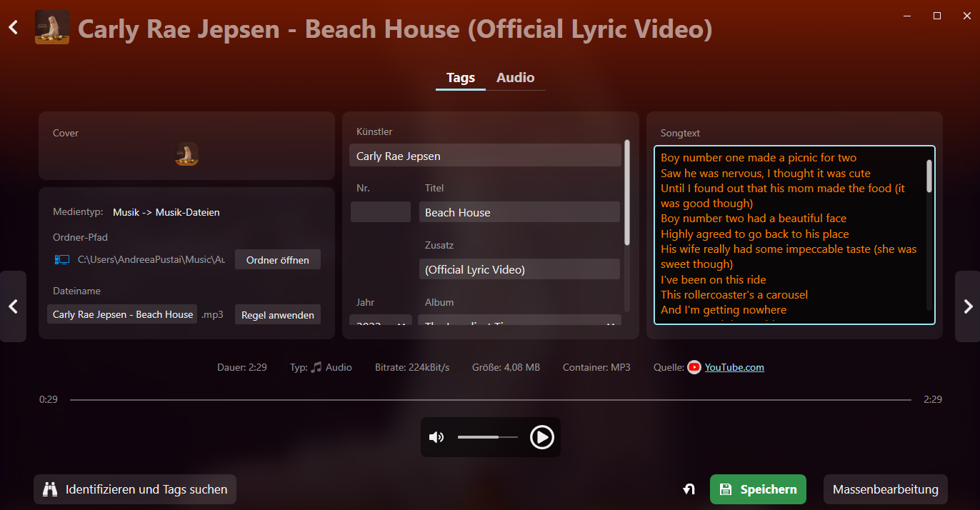
Task: Click the tag fields panel scrollbar
Action: pos(627,193)
